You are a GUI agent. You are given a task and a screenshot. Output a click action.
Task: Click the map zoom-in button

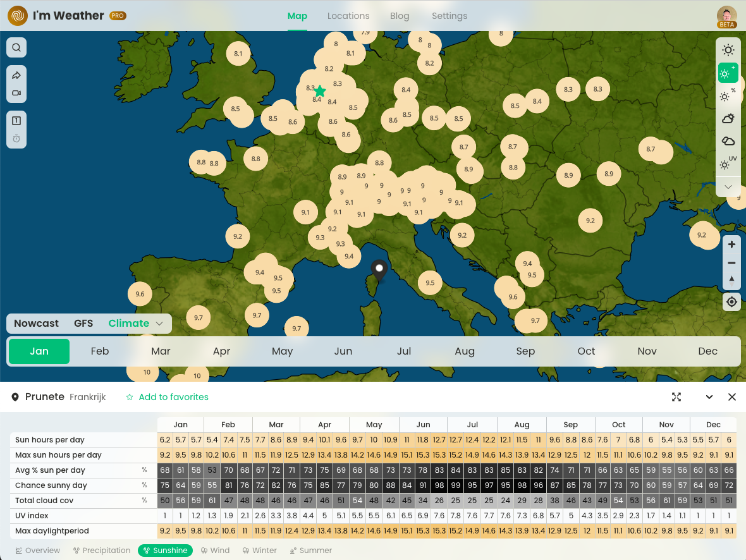(x=731, y=244)
